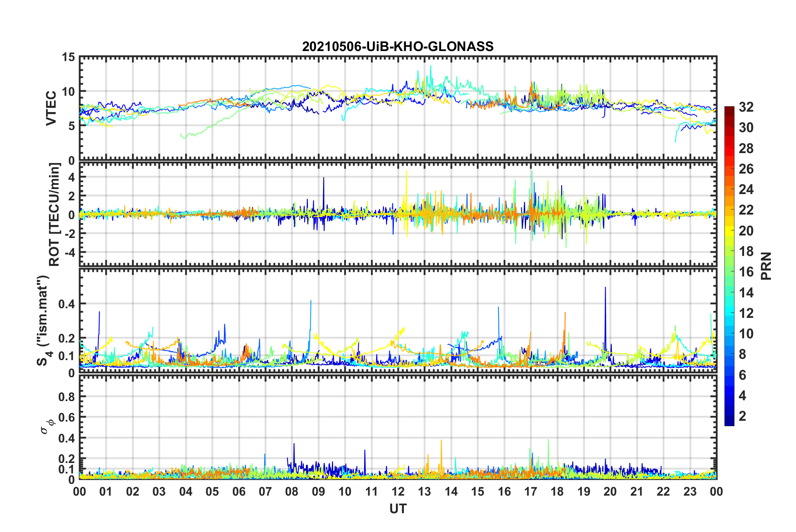Image resolution: width=796 pixels, height=532 pixels.
Task: Click colorbar tick label 6
Action: coord(742,375)
